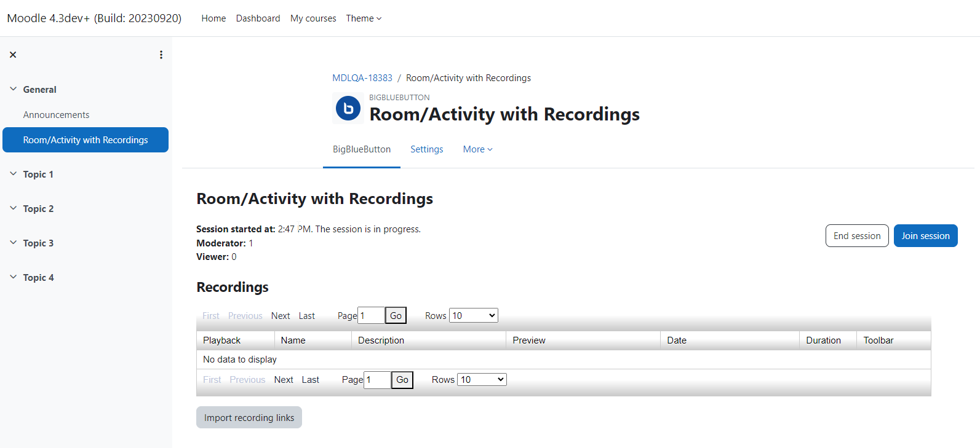Open the Dashboard page
The image size is (980, 448).
coord(258,18)
